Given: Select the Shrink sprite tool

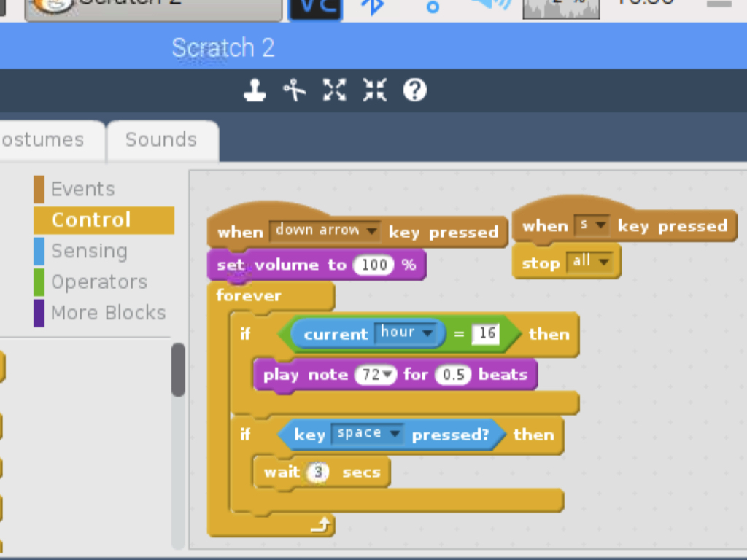Looking at the screenshot, I should (374, 90).
